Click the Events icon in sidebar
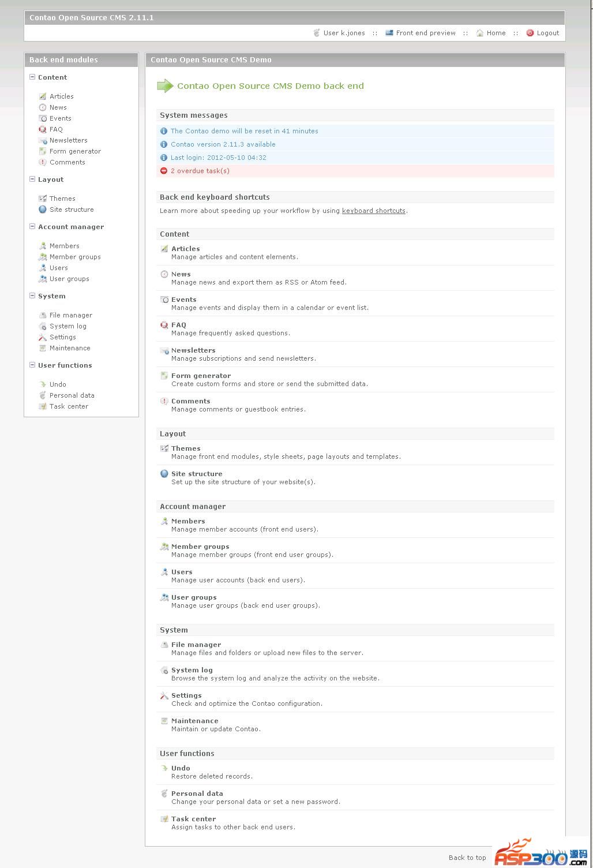The height and width of the screenshot is (868, 593). 42,118
